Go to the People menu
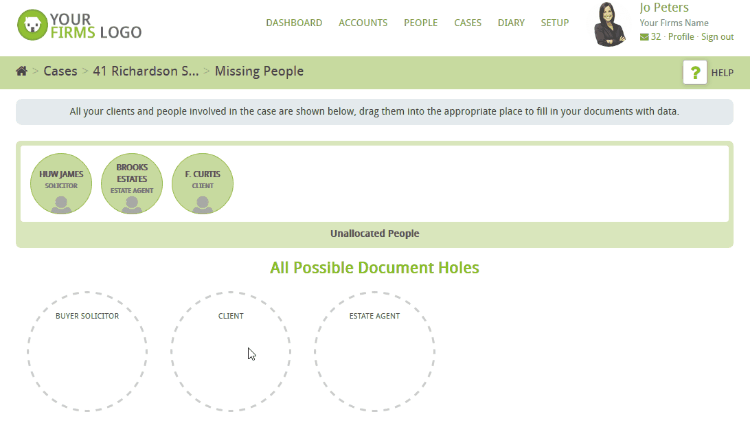750x434 pixels. pos(421,23)
